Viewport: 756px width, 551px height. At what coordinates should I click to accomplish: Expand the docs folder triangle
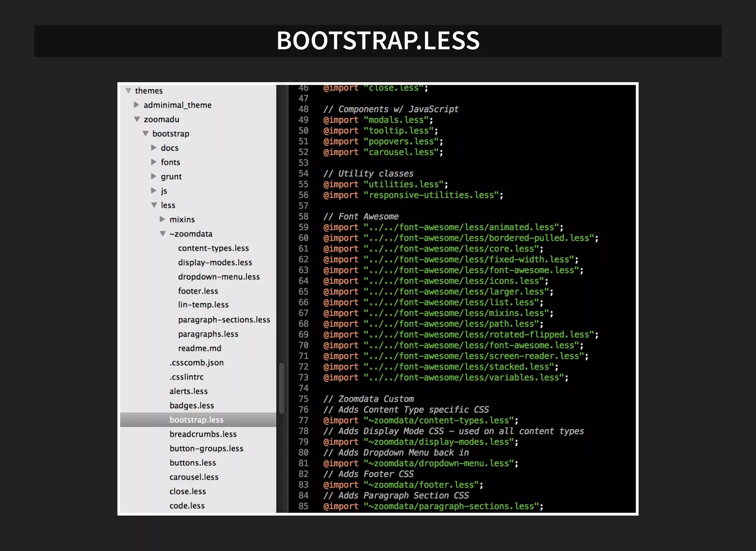point(154,148)
